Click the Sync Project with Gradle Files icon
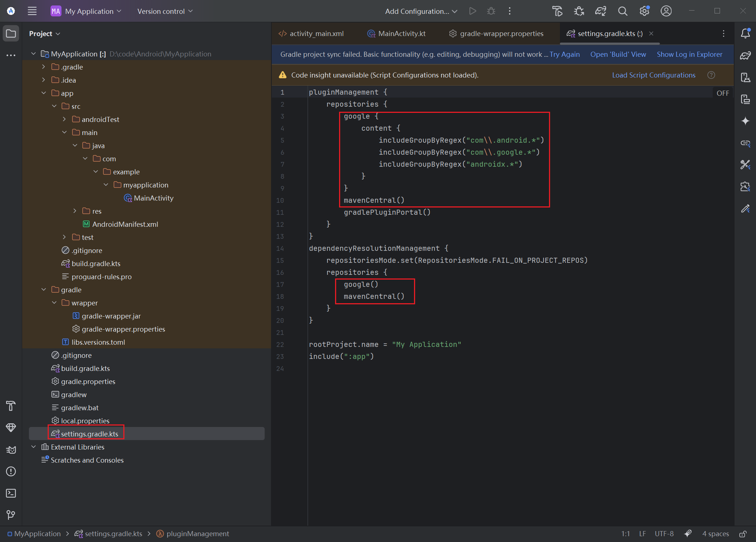The image size is (756, 542). 601,11
